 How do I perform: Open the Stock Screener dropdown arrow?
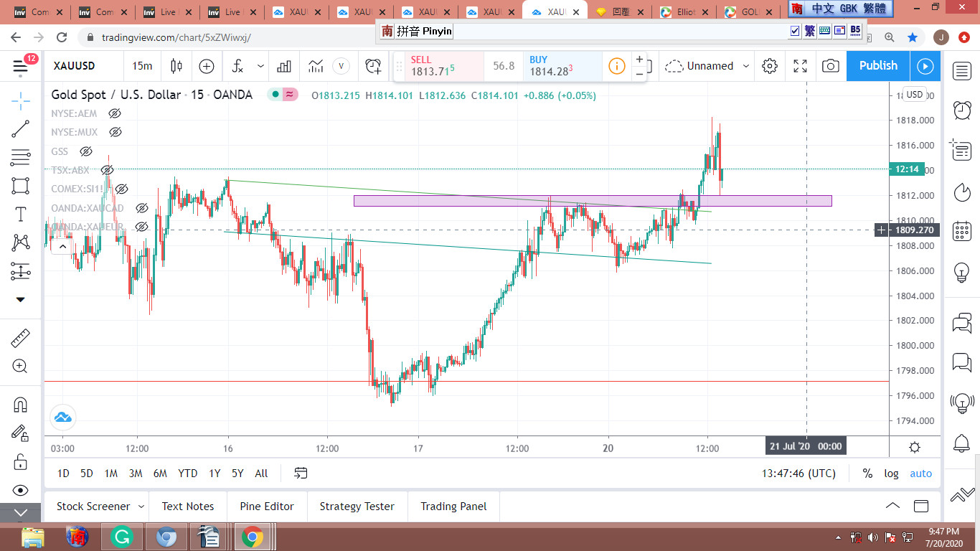(x=141, y=507)
